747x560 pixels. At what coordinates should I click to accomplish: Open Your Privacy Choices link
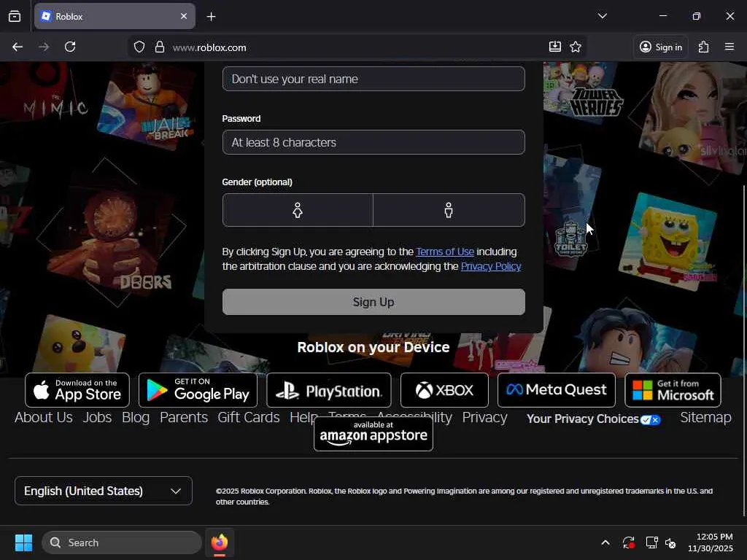[594, 419]
